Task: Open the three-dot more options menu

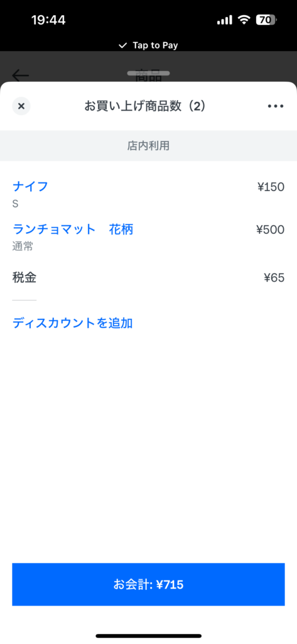Action: (x=275, y=106)
